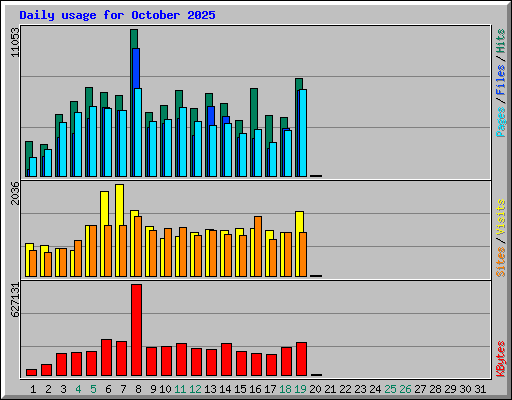
Task: Select the yellow Visits bar for day 6
Action: tap(104, 208)
